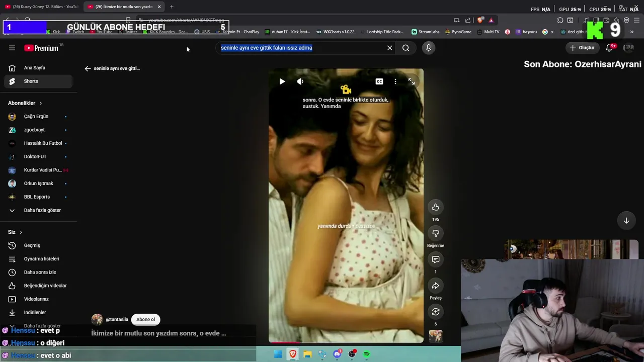Open account avatar menu

pos(628,48)
